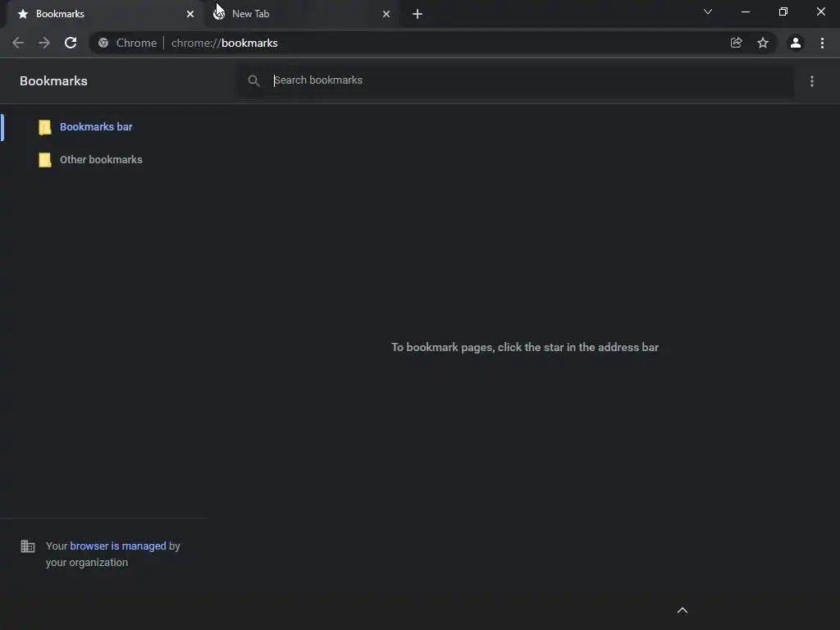Viewport: 840px width, 630px height.
Task: Go back using the back arrow
Action: coord(18,43)
